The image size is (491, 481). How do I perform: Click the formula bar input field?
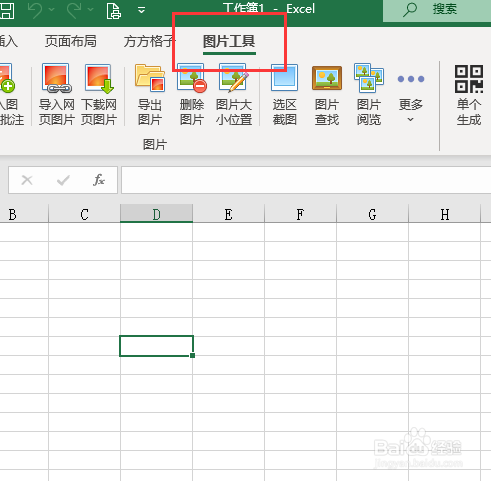pyautogui.click(x=306, y=180)
